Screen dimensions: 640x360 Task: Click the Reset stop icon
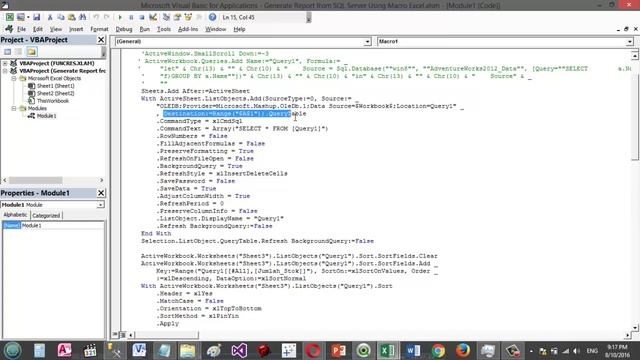click(x=142, y=17)
